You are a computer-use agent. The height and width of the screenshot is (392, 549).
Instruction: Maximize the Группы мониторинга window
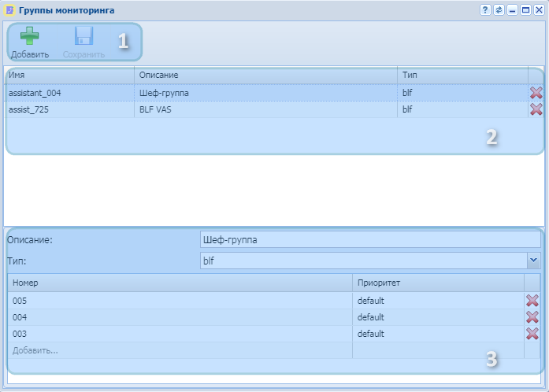[525, 10]
